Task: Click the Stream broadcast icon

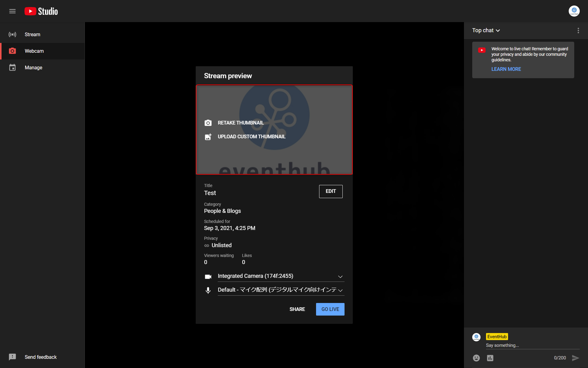Action: pyautogui.click(x=12, y=34)
